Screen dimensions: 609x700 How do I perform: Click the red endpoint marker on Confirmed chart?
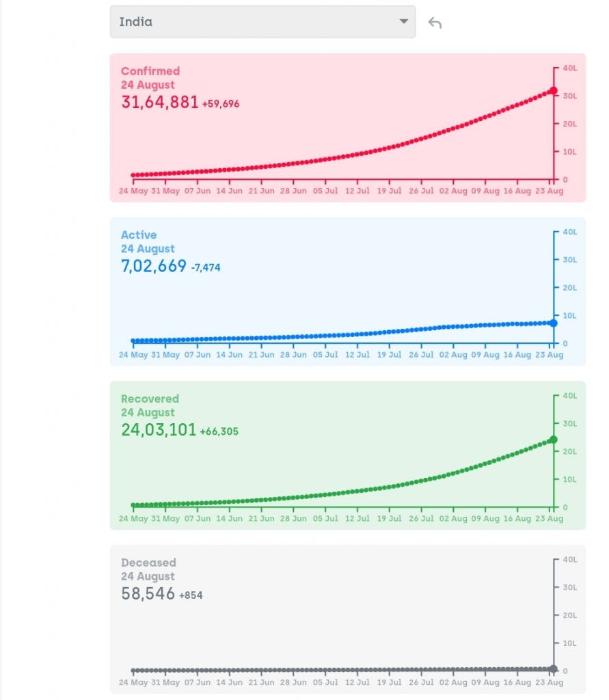[x=553, y=91]
